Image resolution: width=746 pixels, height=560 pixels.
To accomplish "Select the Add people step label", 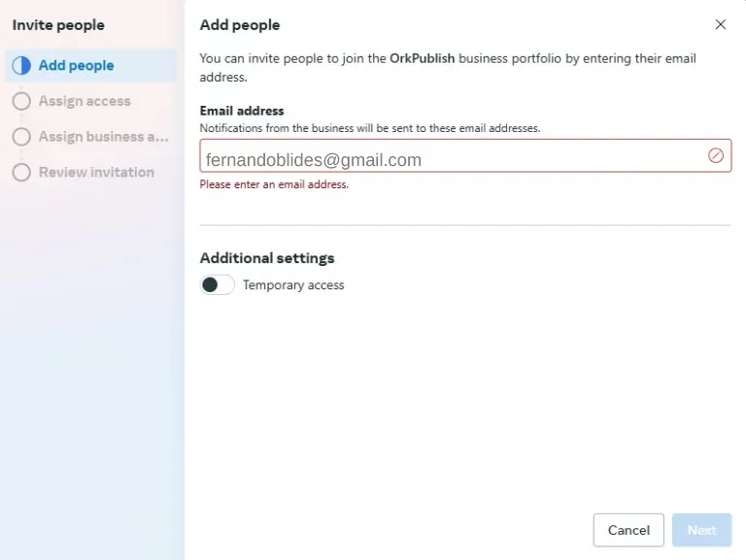I will (76, 66).
